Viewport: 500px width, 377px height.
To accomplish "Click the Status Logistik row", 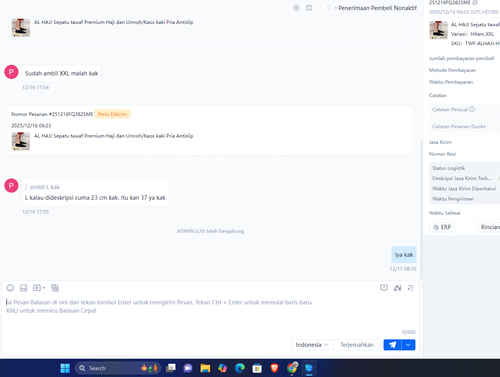I will pos(465,168).
